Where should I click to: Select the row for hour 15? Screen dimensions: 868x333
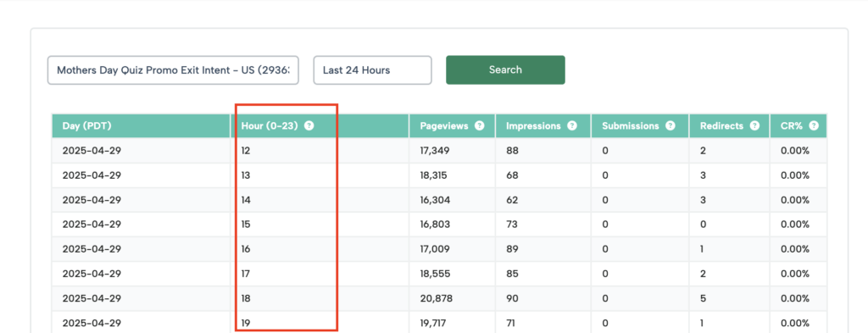point(440,225)
